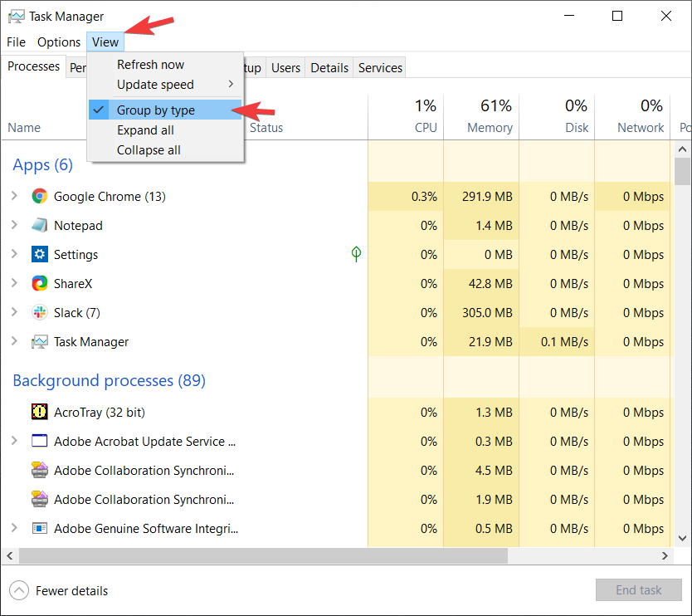Click the Fewer details link
The image size is (692, 616).
tap(72, 591)
